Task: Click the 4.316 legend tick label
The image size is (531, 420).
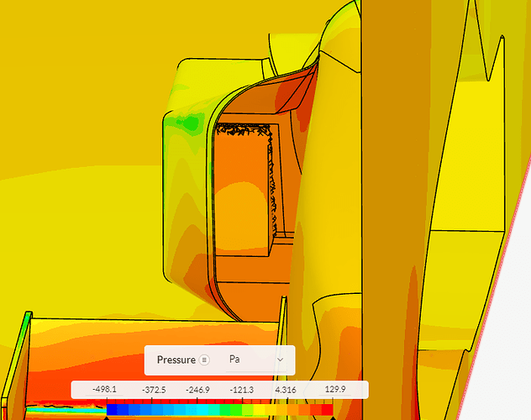Action: 286,391
